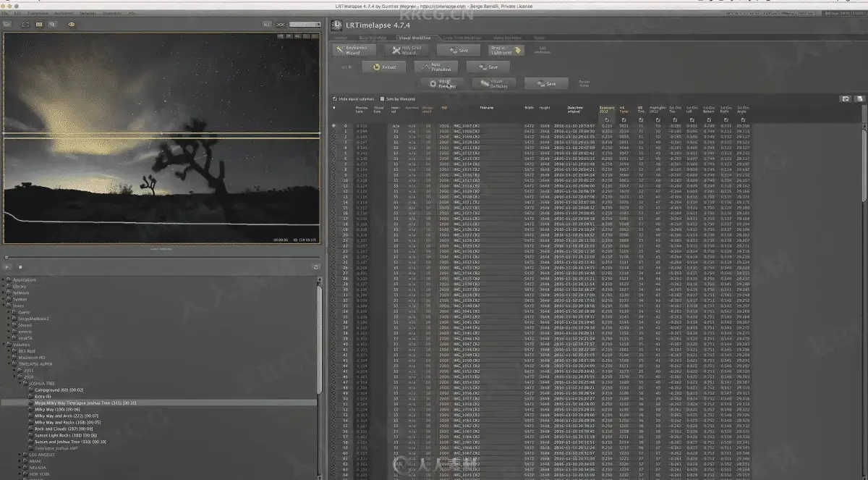Click Save next to Auto Transition
The height and width of the screenshot is (480, 868).
point(488,67)
